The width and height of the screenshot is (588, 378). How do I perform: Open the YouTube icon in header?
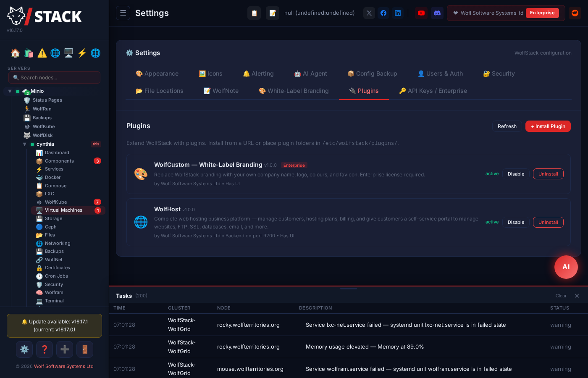click(421, 13)
